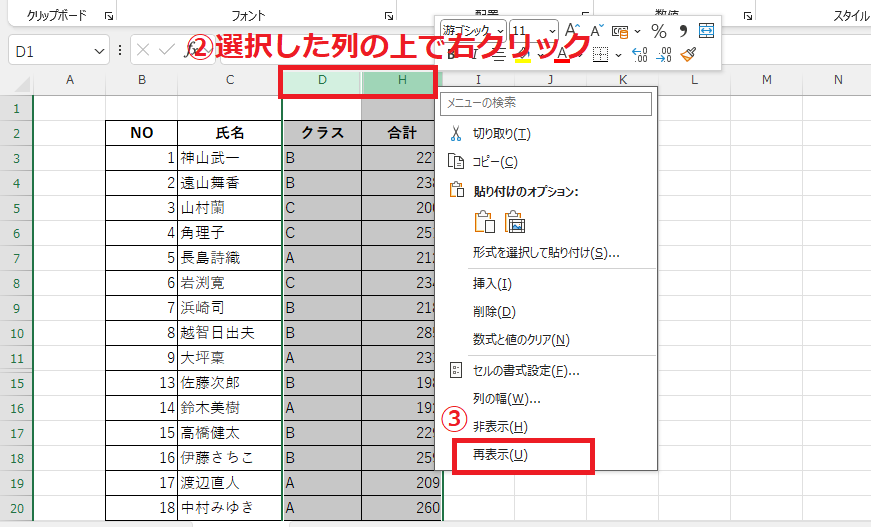
Task: Click the cell with 神山武一
Action: coord(230,158)
